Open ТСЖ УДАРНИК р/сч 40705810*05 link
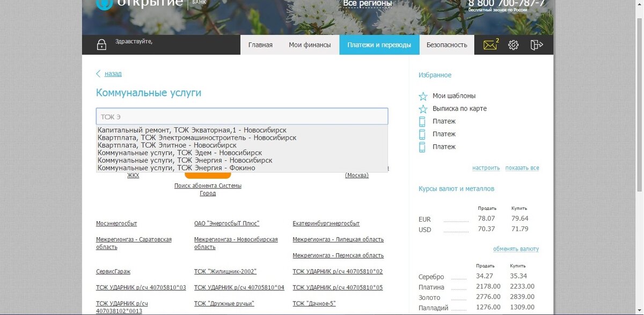Image resolution: width=644 pixels, height=315 pixels. (338, 288)
